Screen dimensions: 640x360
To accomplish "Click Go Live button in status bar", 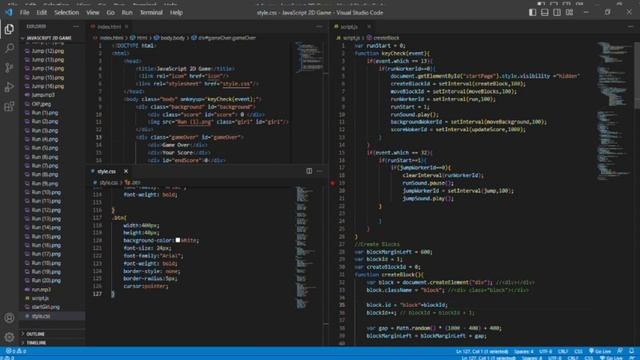I will 600,351.
